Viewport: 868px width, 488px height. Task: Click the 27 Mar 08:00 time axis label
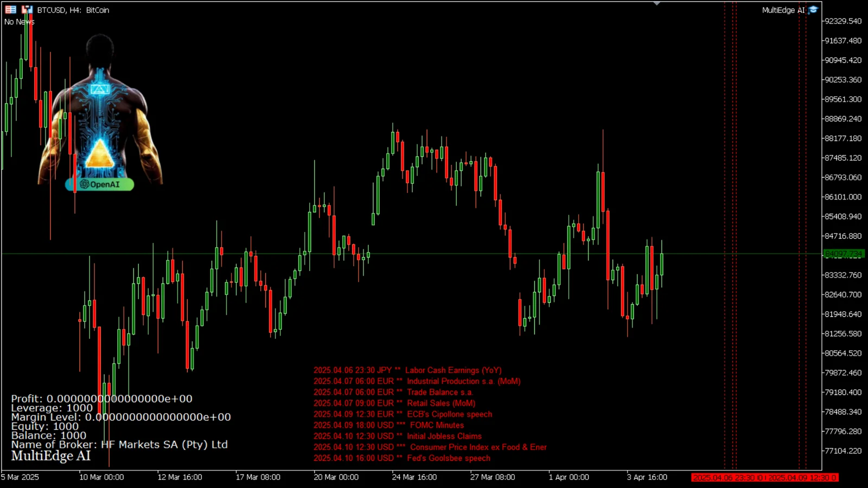[493, 477]
